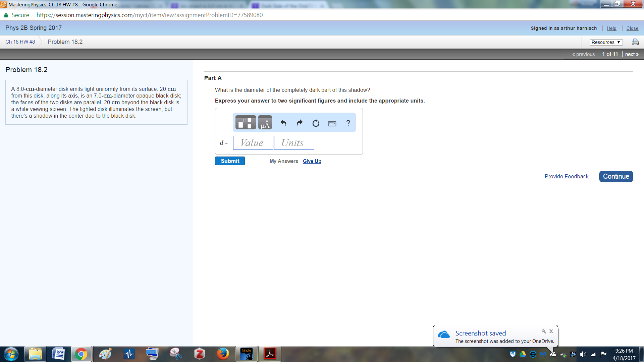Open Ch 18 HW #8 breadcrumb link
Image resolution: width=644 pixels, height=362 pixels.
(x=20, y=42)
